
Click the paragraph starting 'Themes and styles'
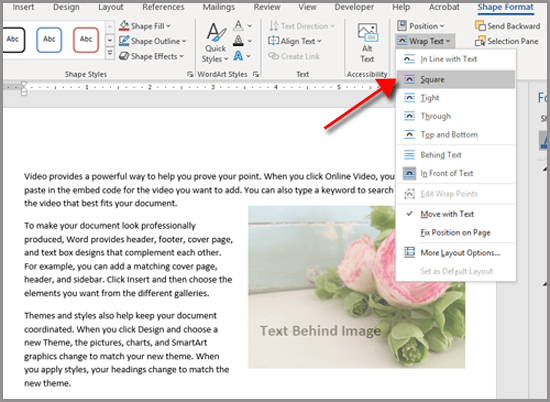tap(127, 349)
